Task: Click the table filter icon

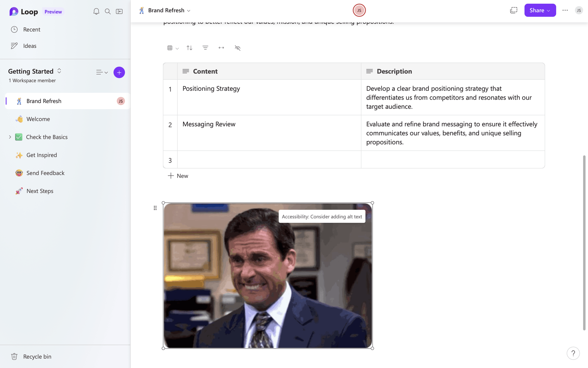Action: (x=205, y=48)
